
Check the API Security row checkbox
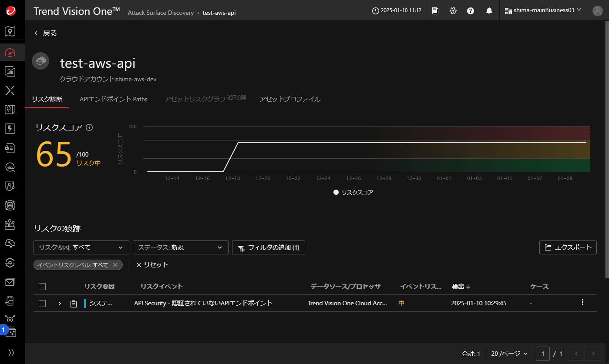pos(42,304)
